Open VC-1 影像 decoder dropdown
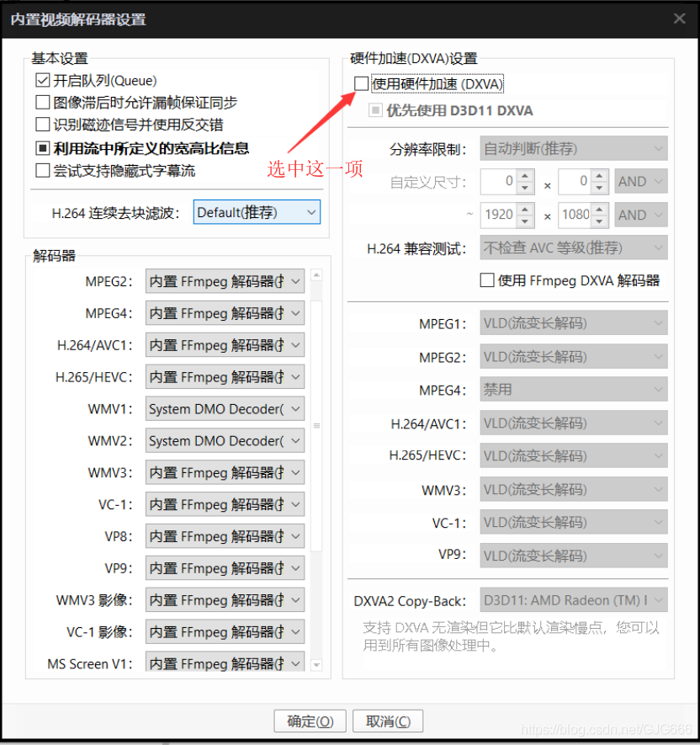Viewport: 700px width, 745px height. tap(225, 631)
